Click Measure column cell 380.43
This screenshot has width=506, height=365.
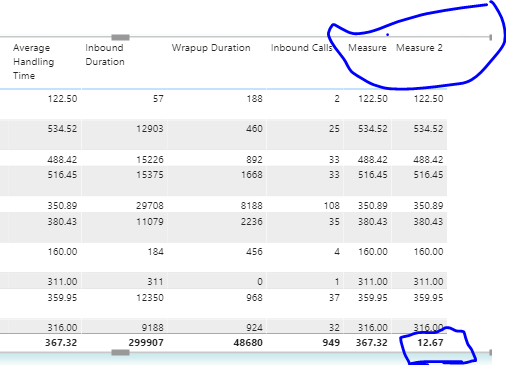pos(373,222)
